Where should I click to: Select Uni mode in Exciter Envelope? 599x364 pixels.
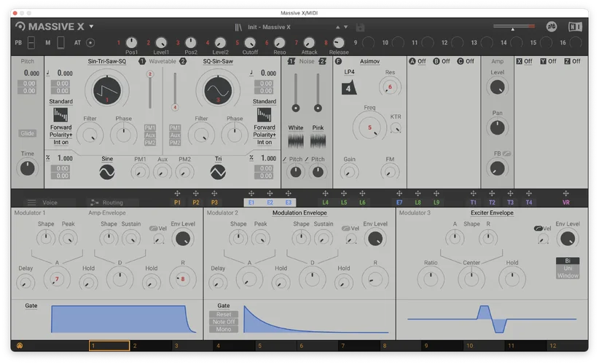568,268
